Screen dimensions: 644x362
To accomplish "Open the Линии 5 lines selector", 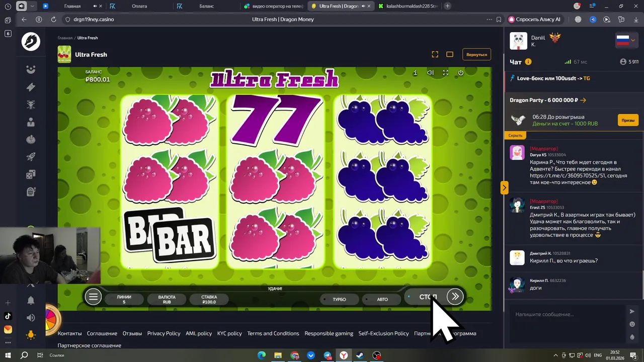I will [124, 299].
